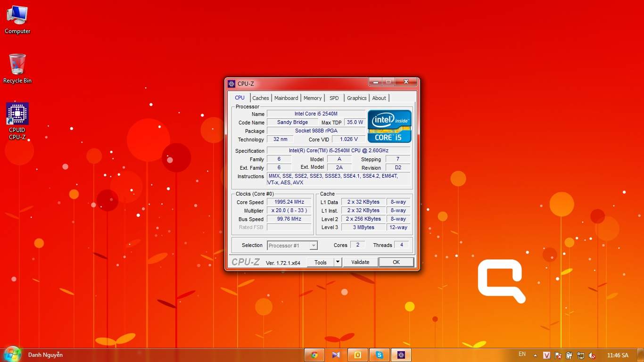Click the CPU-Z title bar app icon
The image size is (644, 362).
click(231, 84)
